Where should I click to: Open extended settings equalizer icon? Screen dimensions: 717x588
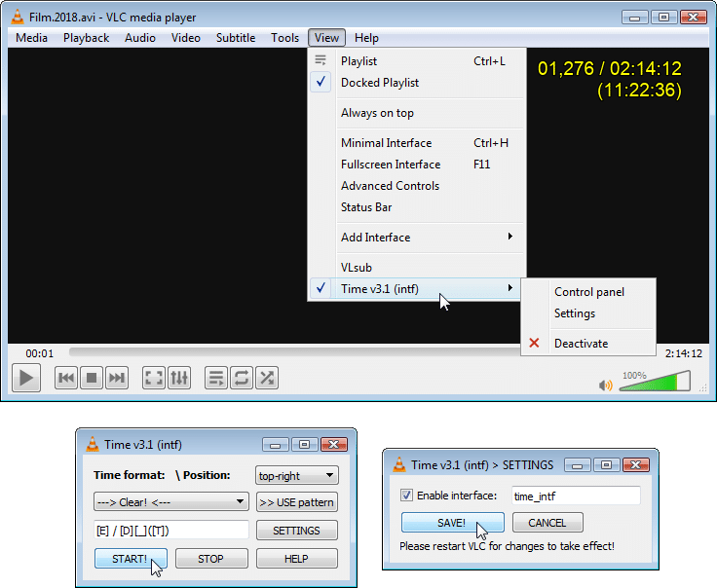(x=179, y=378)
